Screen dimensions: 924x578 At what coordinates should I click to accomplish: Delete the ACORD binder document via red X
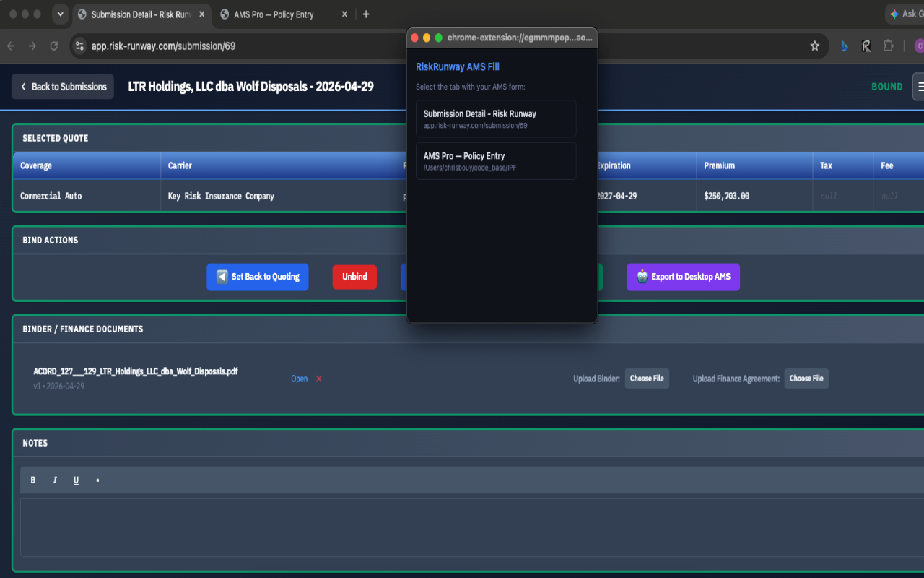point(319,379)
